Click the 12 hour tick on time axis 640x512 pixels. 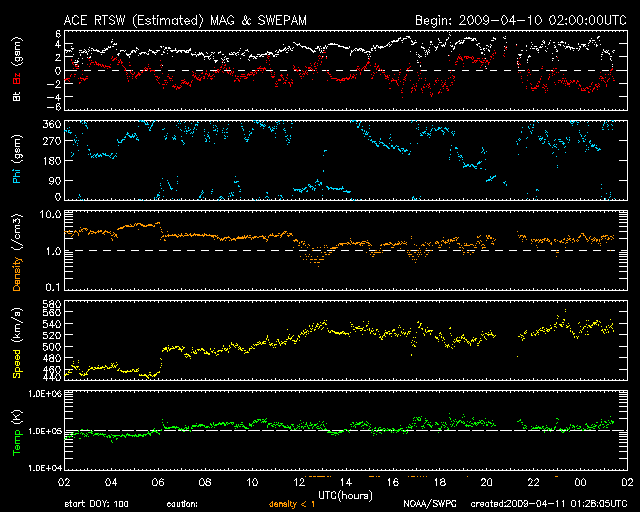tap(300, 481)
